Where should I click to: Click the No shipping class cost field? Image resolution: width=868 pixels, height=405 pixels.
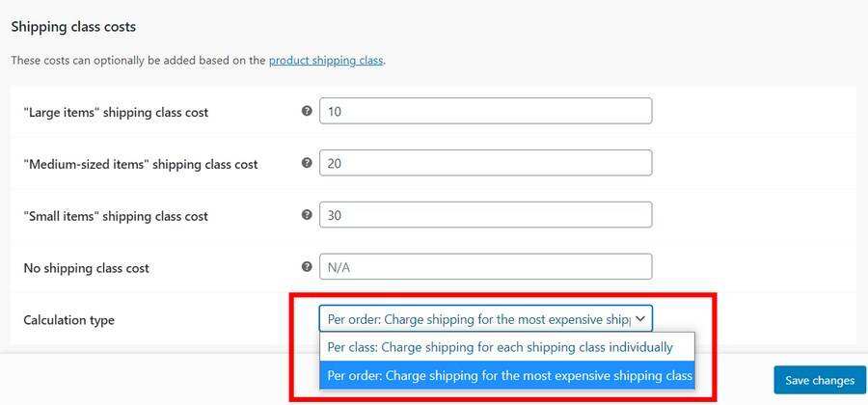point(485,267)
